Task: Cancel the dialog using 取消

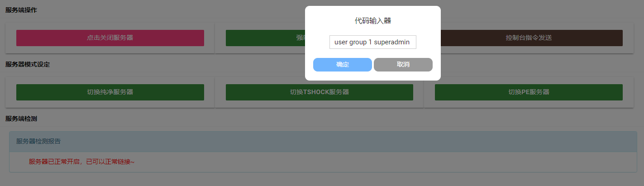Action: click(x=403, y=65)
